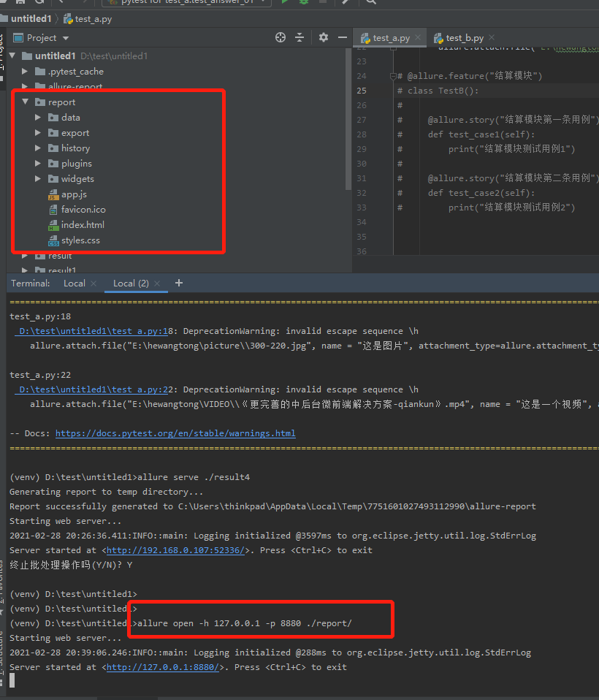Click the test_a.py breadcrumb
Viewport: 599px width, 700px height.
94,19
